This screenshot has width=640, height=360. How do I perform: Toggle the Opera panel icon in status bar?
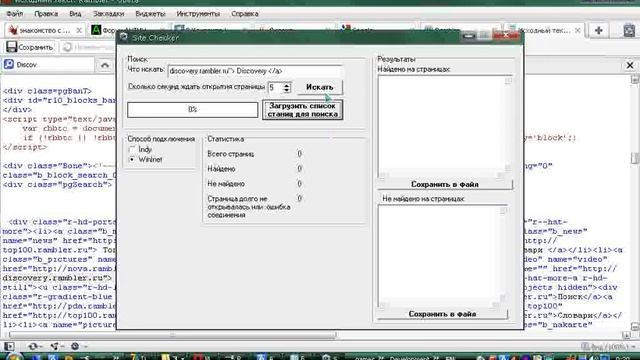click(9, 347)
